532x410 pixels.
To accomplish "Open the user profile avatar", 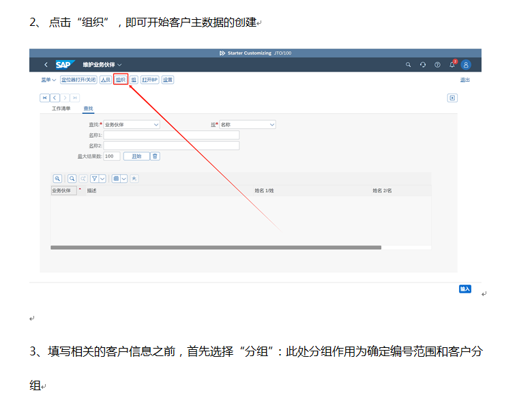I will 467,65.
